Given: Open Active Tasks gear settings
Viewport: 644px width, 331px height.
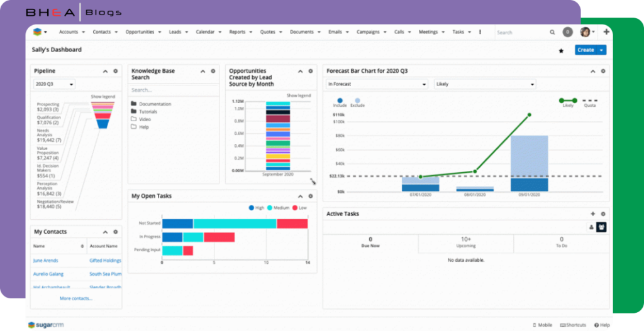Looking at the screenshot, I should (603, 214).
